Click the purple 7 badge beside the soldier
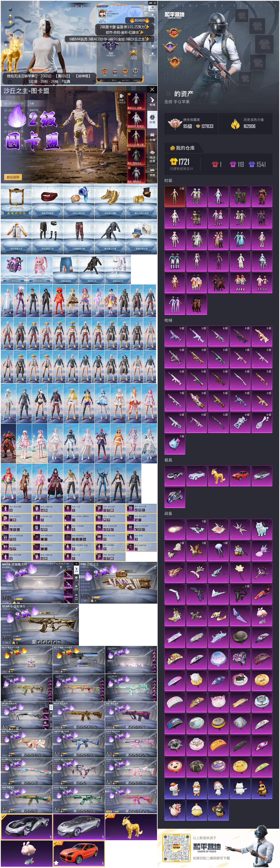 (170, 47)
